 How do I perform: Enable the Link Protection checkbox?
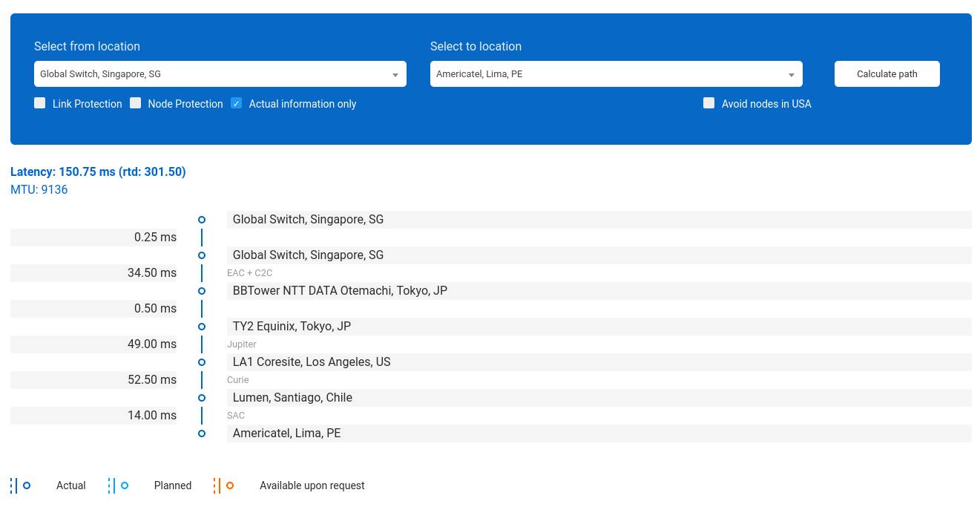(x=40, y=103)
